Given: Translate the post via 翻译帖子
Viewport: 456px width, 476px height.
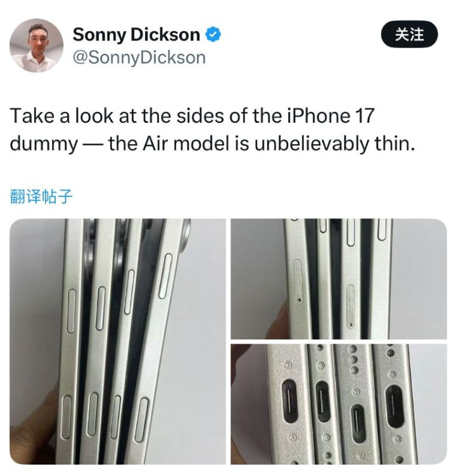Looking at the screenshot, I should 41,196.
